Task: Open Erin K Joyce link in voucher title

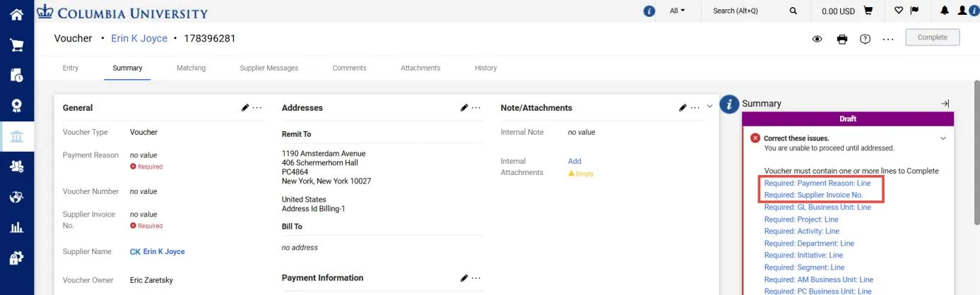Action: coord(139,38)
